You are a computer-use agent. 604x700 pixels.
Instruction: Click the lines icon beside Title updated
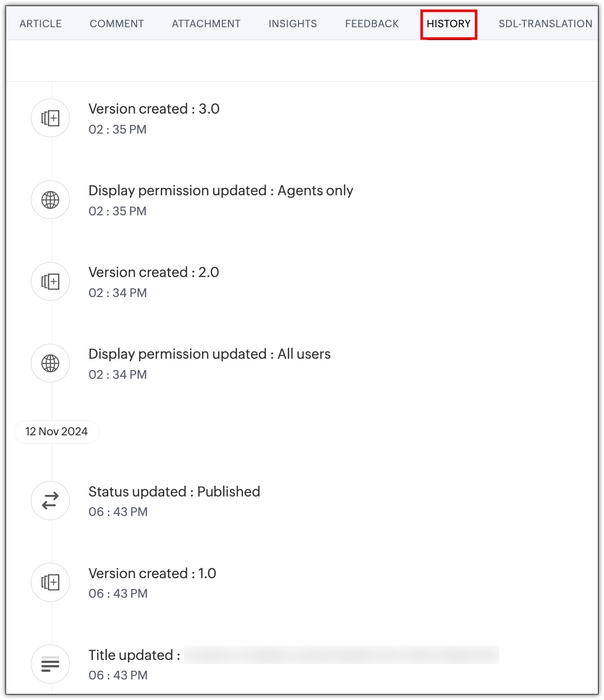point(50,664)
